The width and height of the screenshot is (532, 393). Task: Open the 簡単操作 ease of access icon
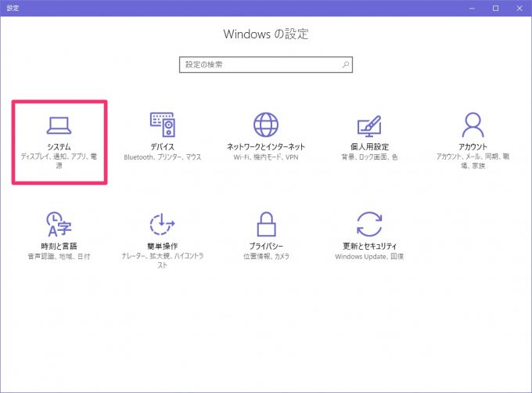click(x=163, y=224)
